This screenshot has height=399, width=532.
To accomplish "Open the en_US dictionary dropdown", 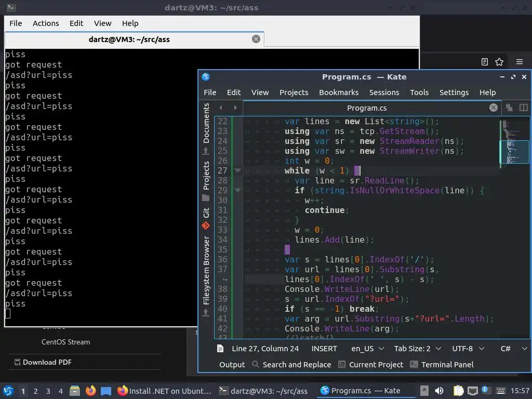I will point(367,349).
